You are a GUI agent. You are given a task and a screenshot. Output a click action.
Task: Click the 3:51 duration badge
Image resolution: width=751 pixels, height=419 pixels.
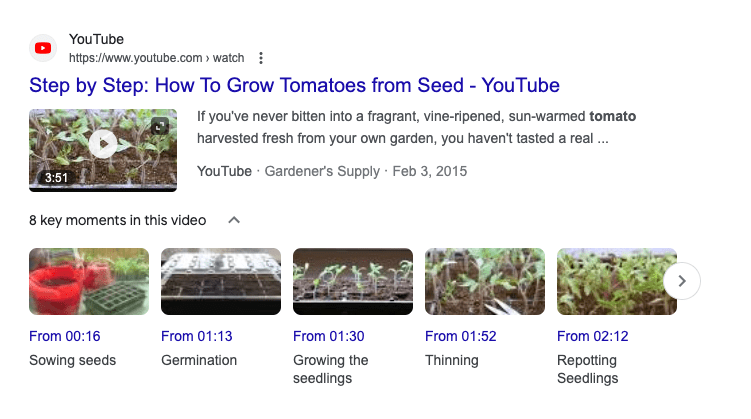[56, 178]
